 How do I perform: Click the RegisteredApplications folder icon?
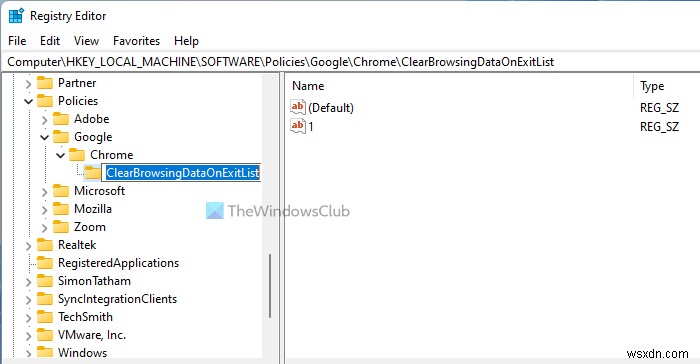(45, 263)
